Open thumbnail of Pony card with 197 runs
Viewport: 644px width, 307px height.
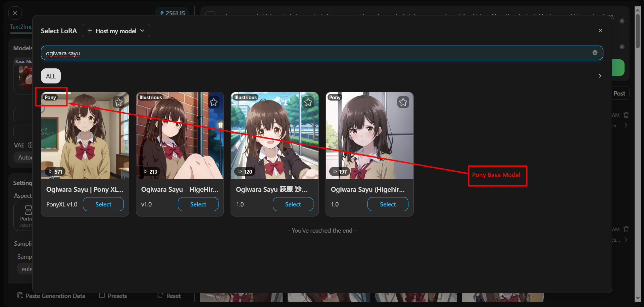(x=369, y=136)
